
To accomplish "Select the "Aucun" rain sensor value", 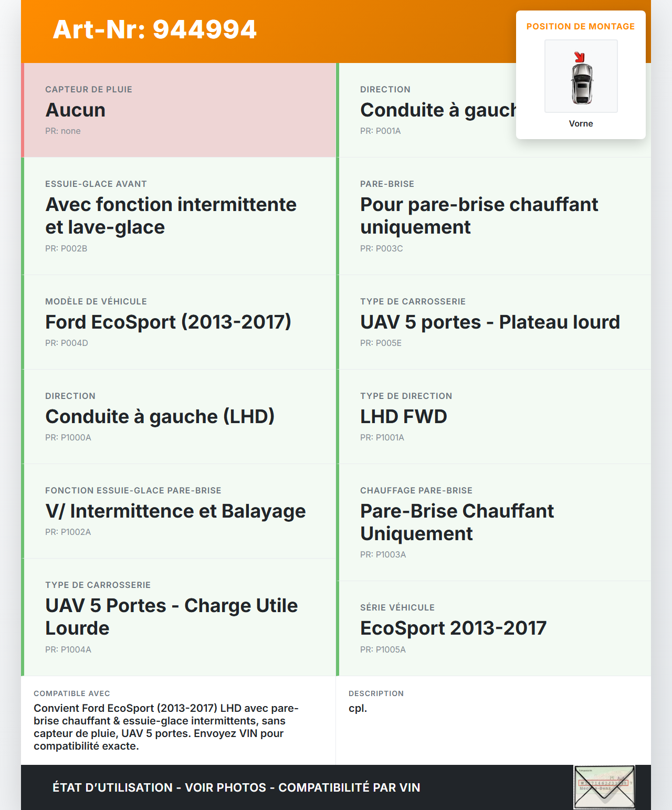I will [76, 110].
